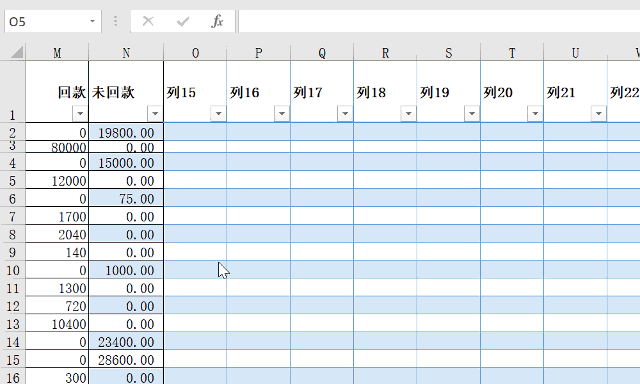Click the Cancel X icon in formula bar
Screen dimensions: 640x384
[148, 21]
